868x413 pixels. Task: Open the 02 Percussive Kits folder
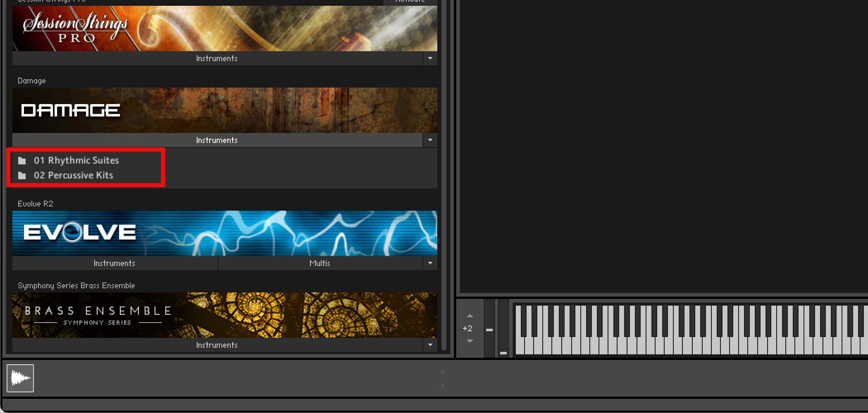coord(74,175)
